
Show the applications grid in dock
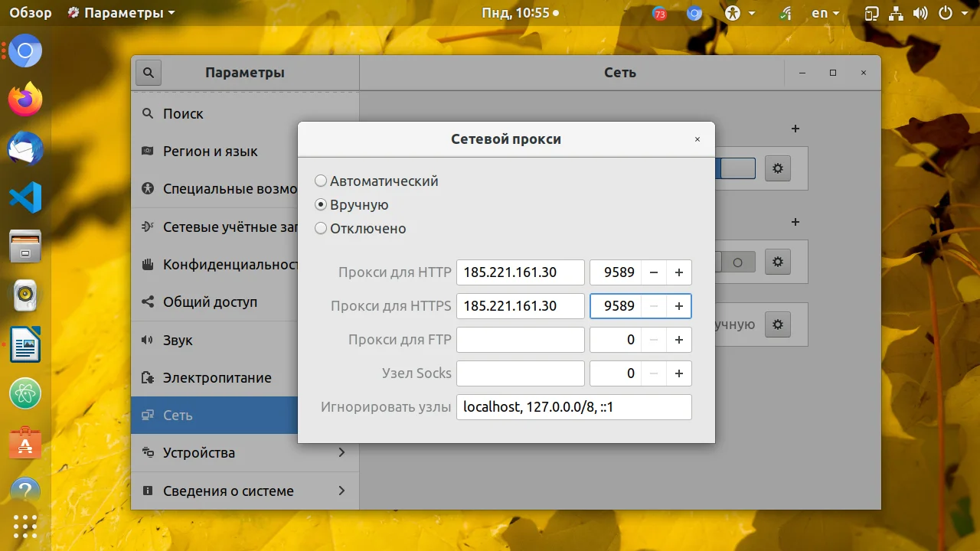click(x=25, y=528)
